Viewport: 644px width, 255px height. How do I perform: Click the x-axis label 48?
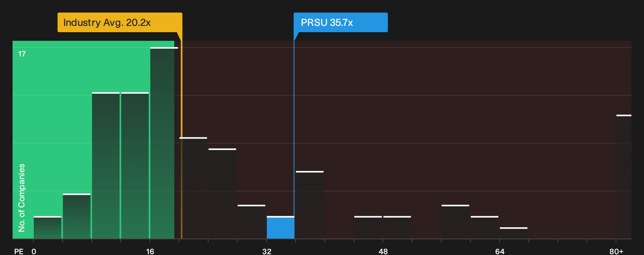383,251
